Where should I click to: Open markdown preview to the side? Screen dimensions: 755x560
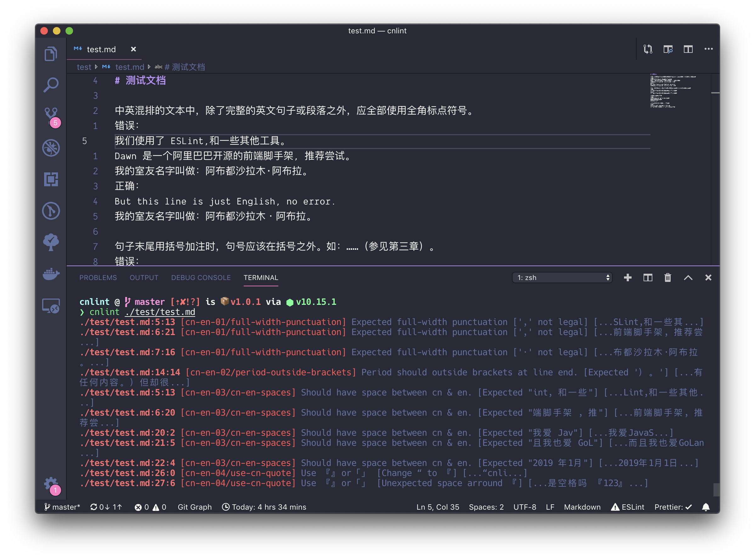pyautogui.click(x=668, y=49)
